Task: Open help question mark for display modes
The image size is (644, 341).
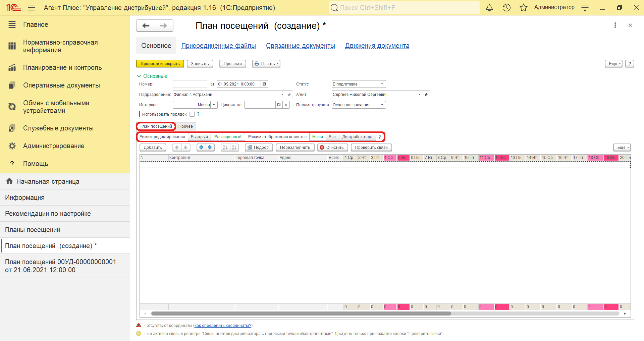Action: [x=379, y=137]
